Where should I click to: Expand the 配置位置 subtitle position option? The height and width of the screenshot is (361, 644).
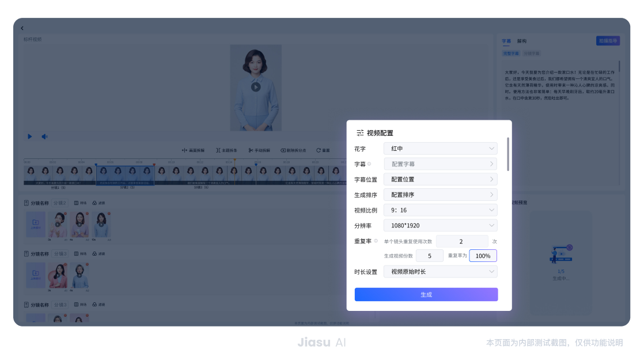point(440,179)
